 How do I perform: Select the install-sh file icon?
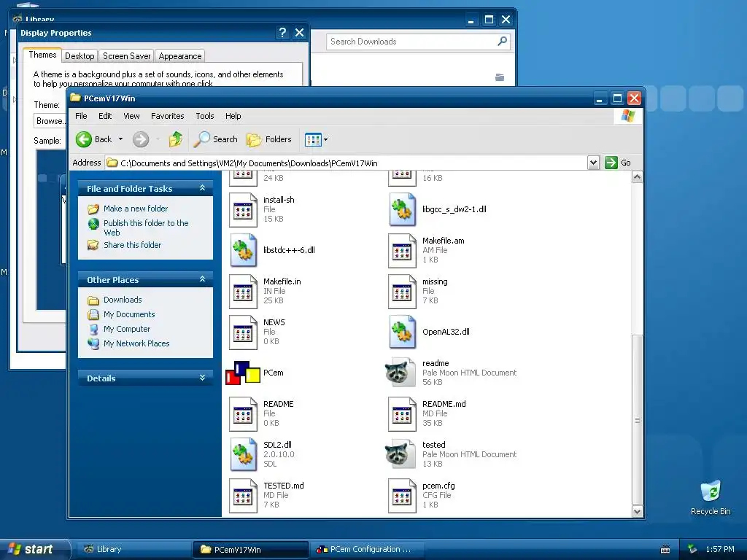pos(244,209)
